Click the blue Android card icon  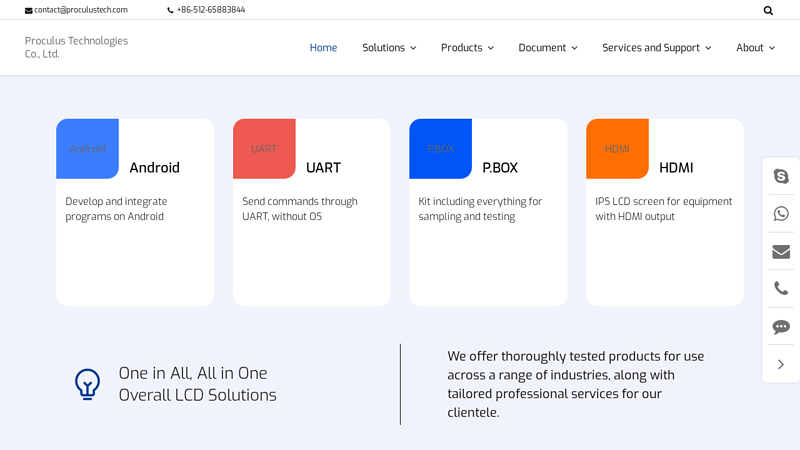click(87, 148)
